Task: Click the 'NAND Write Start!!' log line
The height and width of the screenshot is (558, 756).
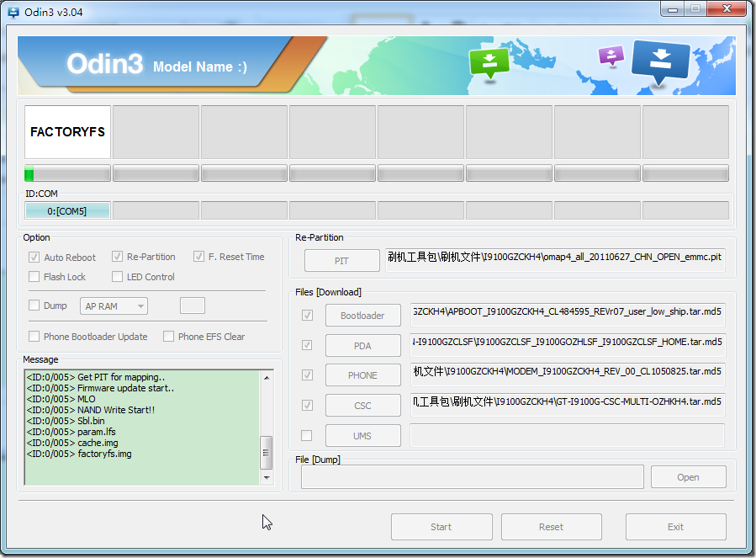Action: 91,410
